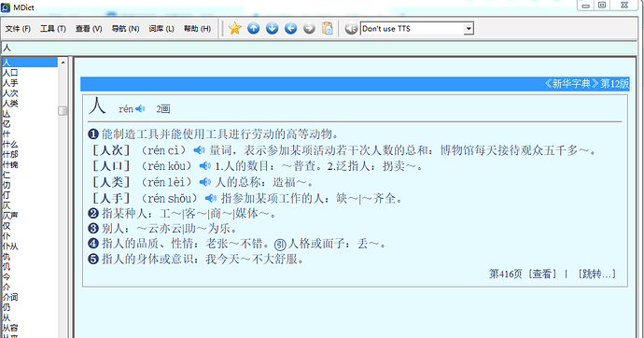Click the yellow star favorites icon
The image size is (644, 338).
click(234, 28)
